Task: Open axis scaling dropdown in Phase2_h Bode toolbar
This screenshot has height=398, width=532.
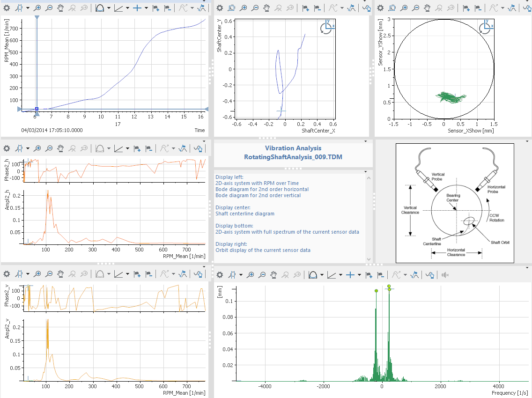Action: 128,148
